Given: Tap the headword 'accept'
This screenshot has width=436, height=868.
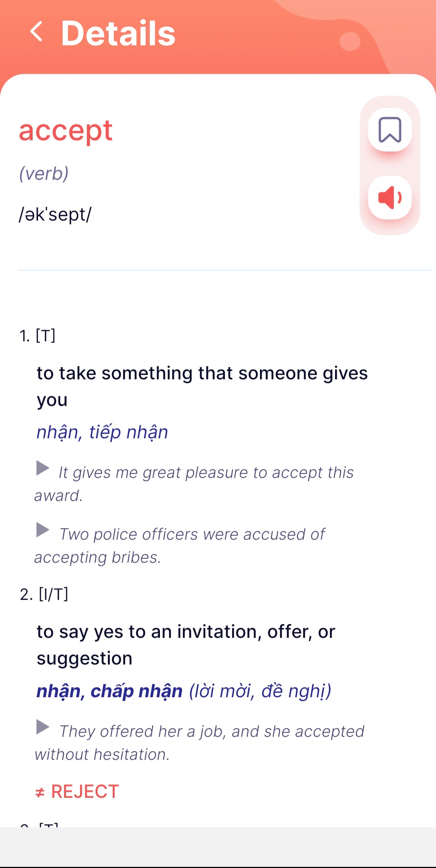Looking at the screenshot, I should pos(66,130).
